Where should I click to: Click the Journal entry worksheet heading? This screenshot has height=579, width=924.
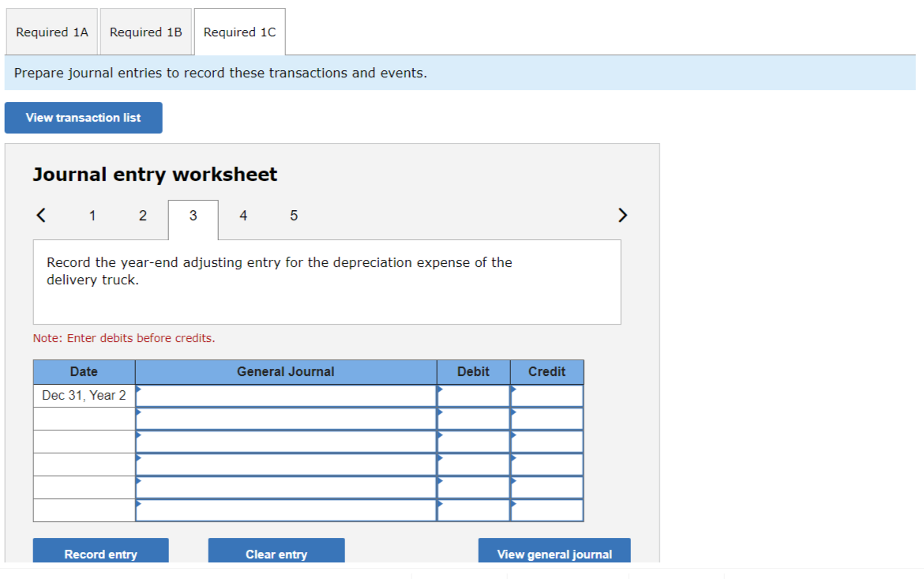click(155, 175)
